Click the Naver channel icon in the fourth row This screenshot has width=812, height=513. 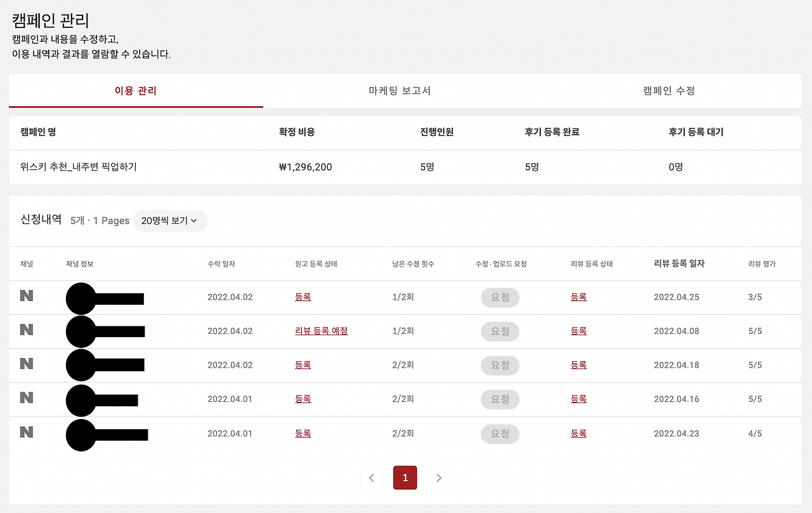pos(27,399)
